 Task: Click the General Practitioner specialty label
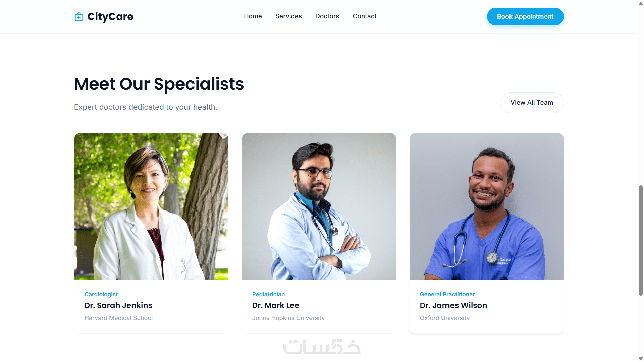pyautogui.click(x=447, y=294)
